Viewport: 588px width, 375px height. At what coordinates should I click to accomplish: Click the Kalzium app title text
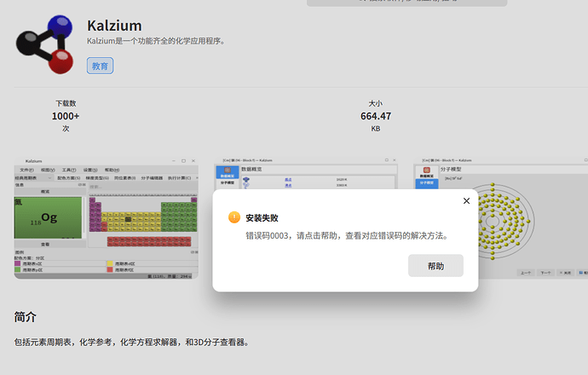[115, 26]
